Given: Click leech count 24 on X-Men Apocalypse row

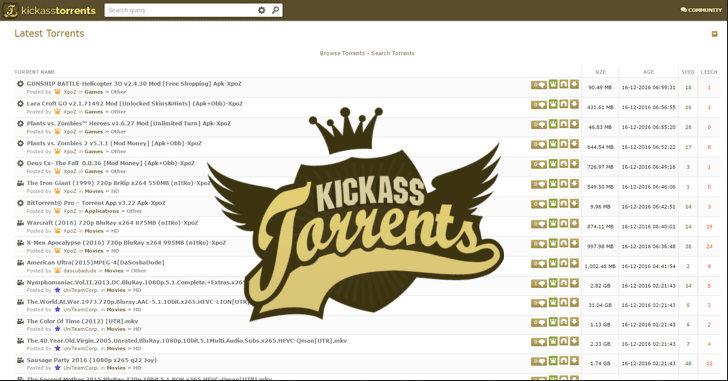Looking at the screenshot, I should [709, 246].
